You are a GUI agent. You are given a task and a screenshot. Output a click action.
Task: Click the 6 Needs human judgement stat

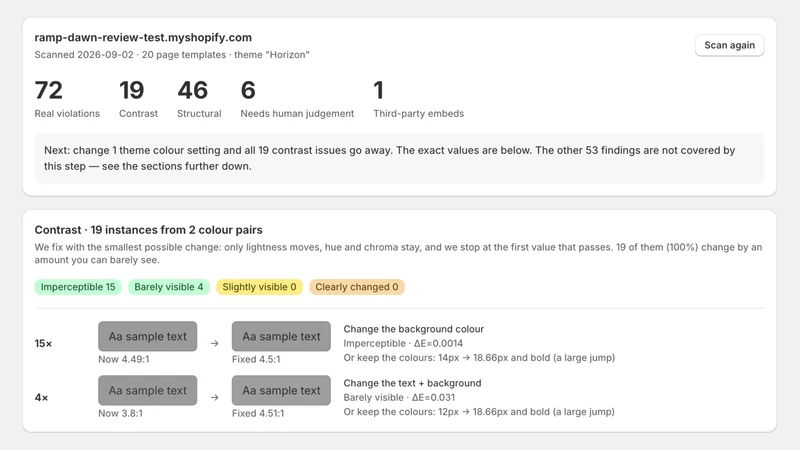[297, 99]
